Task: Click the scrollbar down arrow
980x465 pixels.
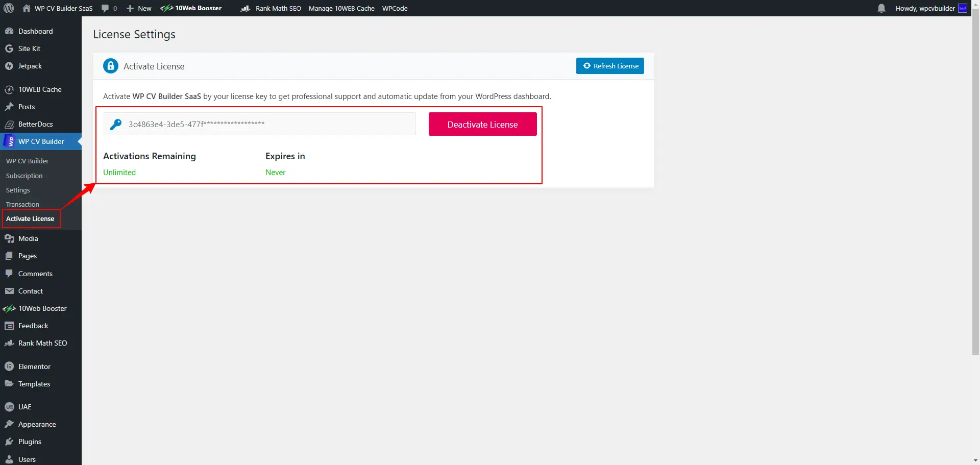Action: click(x=975, y=461)
